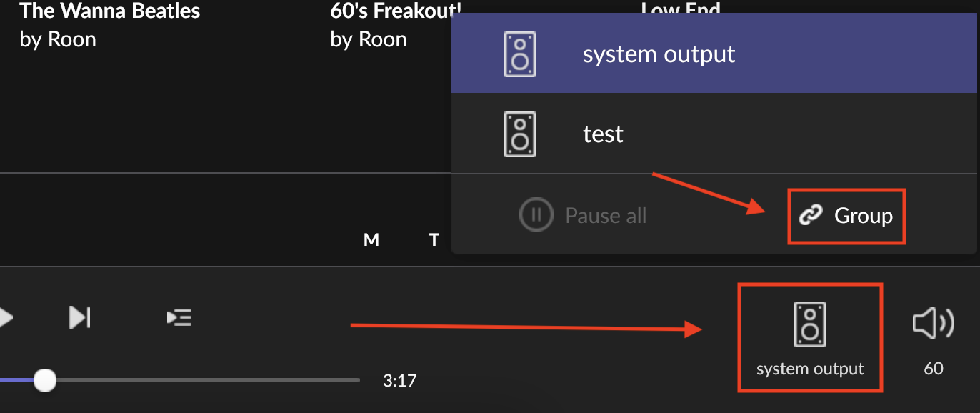Click the play button
Viewport: 980px width, 413px height.
pyautogui.click(x=6, y=317)
